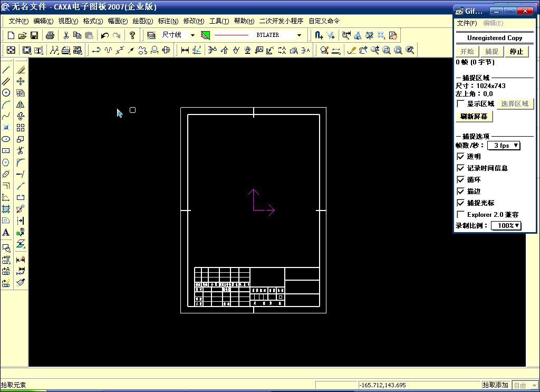The image size is (540, 392).
Task: Toggle the 透明 checkbox
Action: (x=460, y=156)
